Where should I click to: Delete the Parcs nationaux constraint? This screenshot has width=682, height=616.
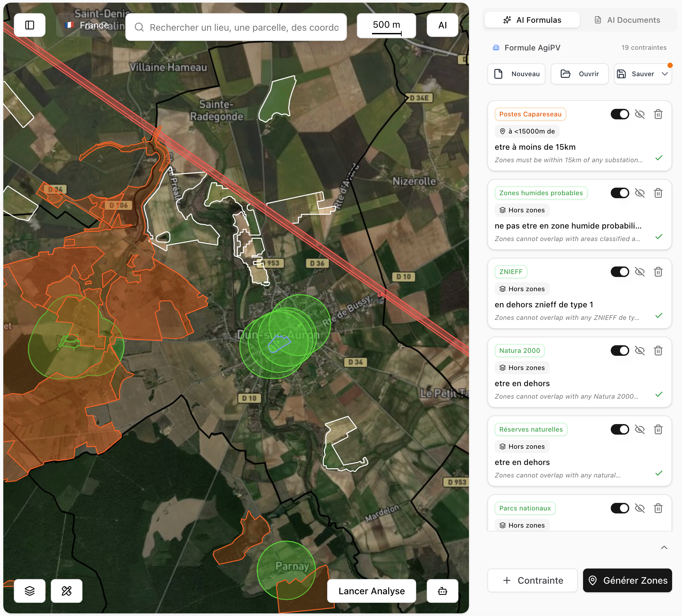pos(658,508)
